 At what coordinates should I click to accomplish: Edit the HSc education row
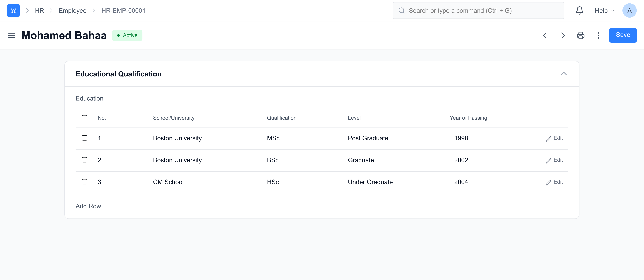(x=554, y=182)
